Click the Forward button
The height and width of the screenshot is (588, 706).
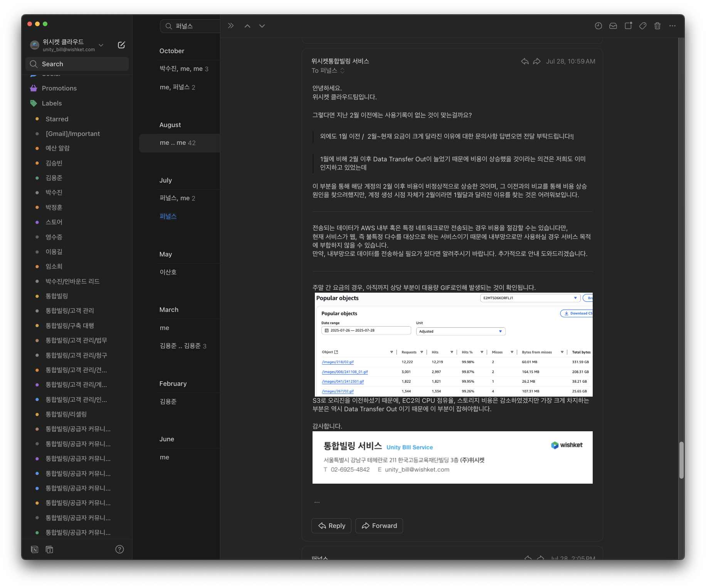[379, 526]
